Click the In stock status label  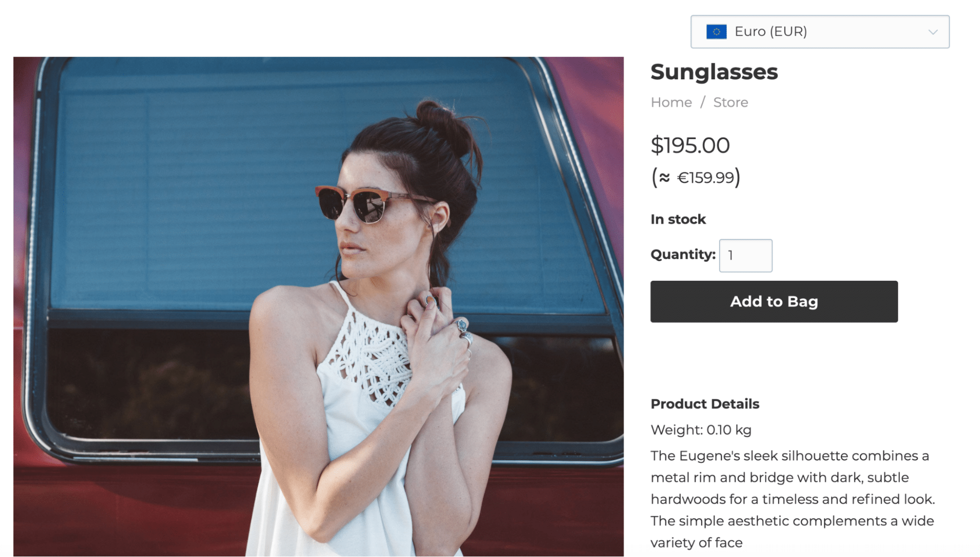(678, 219)
